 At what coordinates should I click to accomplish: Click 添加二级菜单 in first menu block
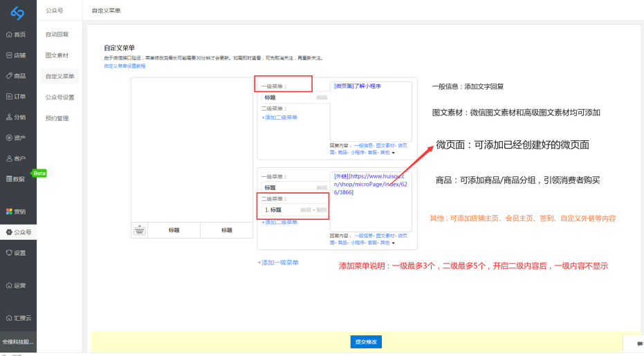pos(279,118)
